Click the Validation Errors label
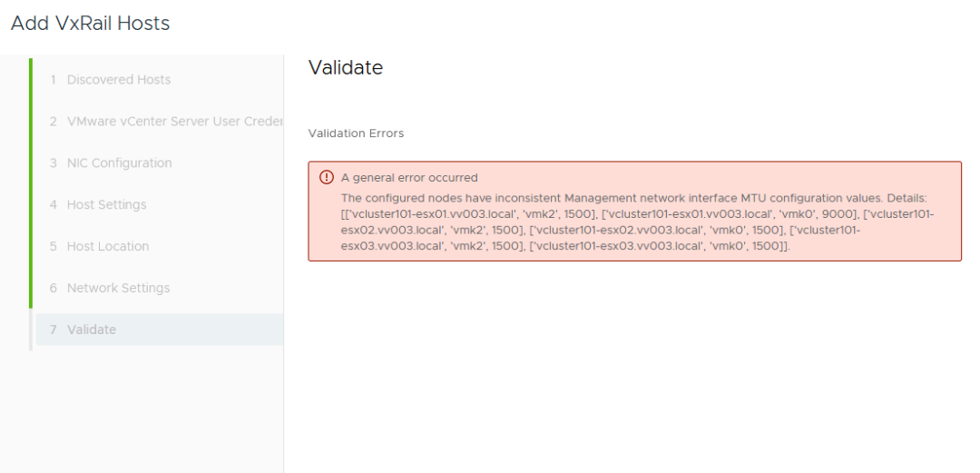980x473 pixels. click(x=356, y=133)
